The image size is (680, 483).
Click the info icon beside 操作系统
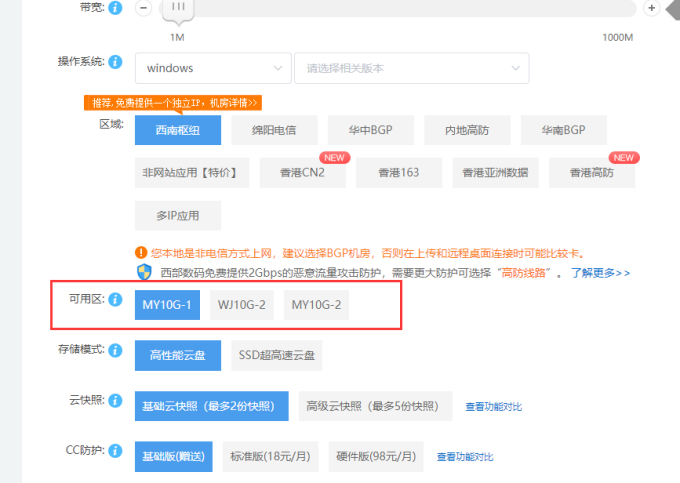click(115, 62)
